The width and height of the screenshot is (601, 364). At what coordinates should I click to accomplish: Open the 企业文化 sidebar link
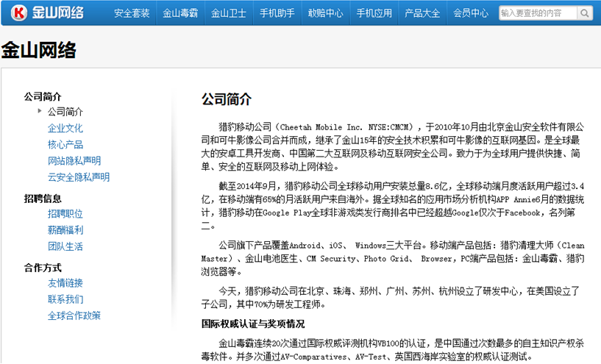coord(65,128)
